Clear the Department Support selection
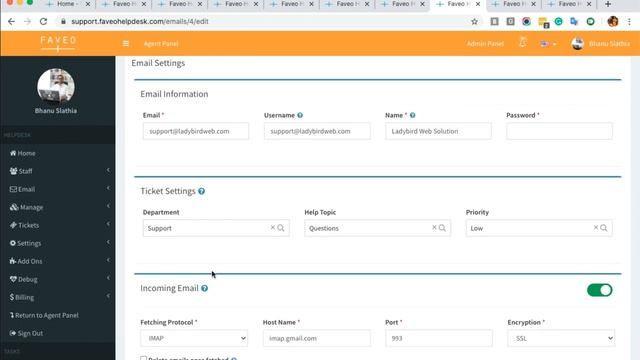This screenshot has height=360, width=640. point(273,227)
